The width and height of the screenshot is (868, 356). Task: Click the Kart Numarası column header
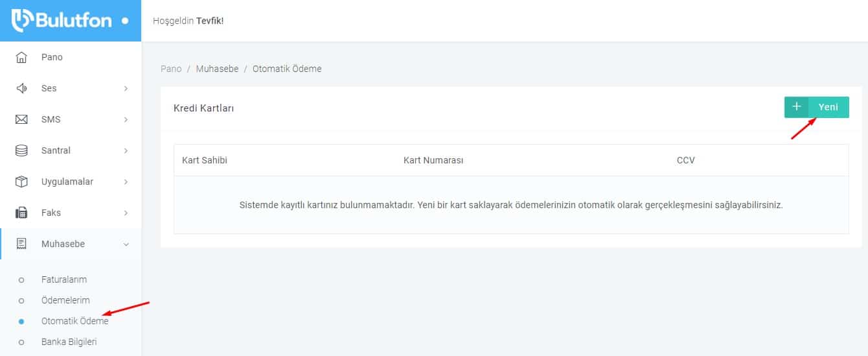click(433, 160)
